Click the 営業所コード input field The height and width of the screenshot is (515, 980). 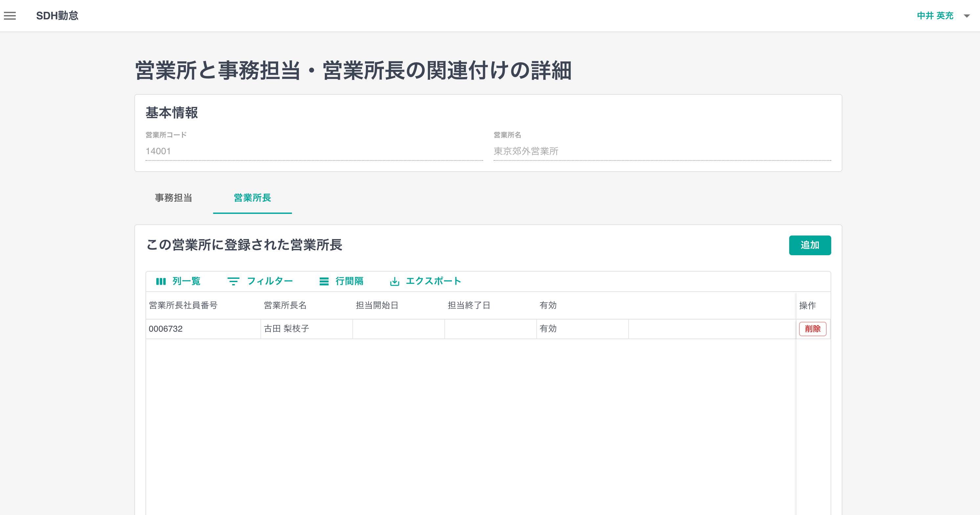point(314,151)
